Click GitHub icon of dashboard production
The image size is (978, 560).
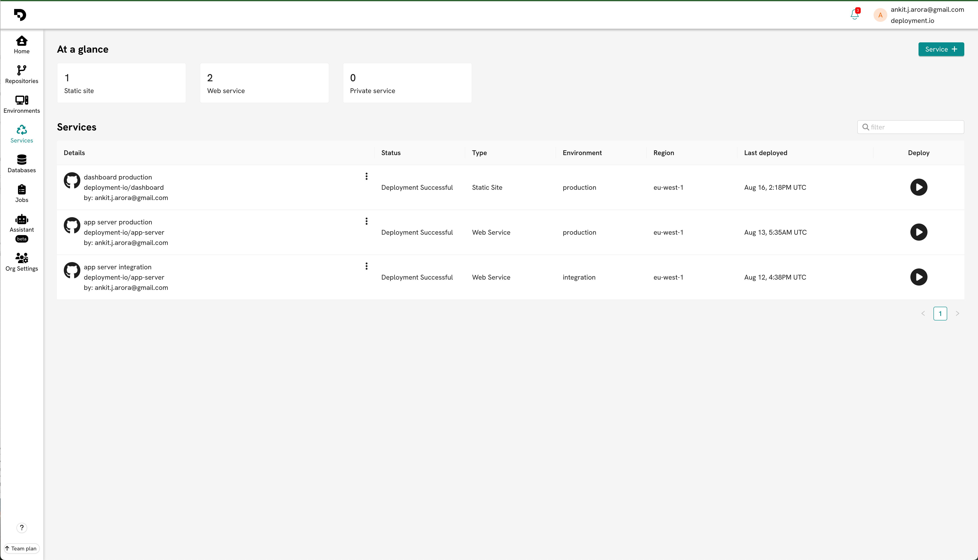pyautogui.click(x=72, y=180)
